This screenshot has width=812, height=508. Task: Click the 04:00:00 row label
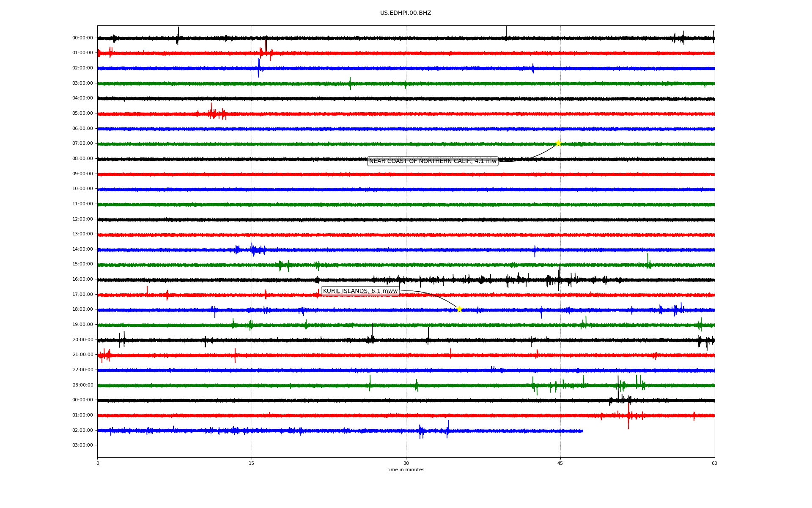(82, 98)
